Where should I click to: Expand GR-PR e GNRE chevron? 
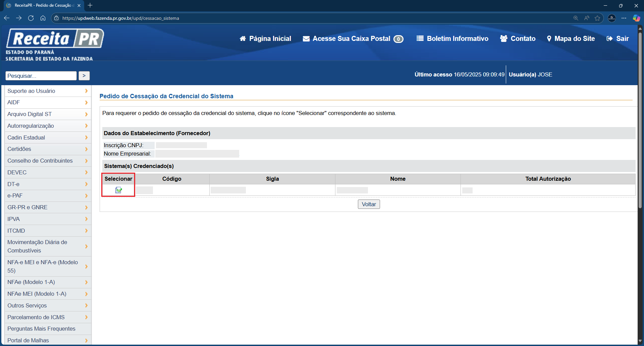click(x=86, y=207)
